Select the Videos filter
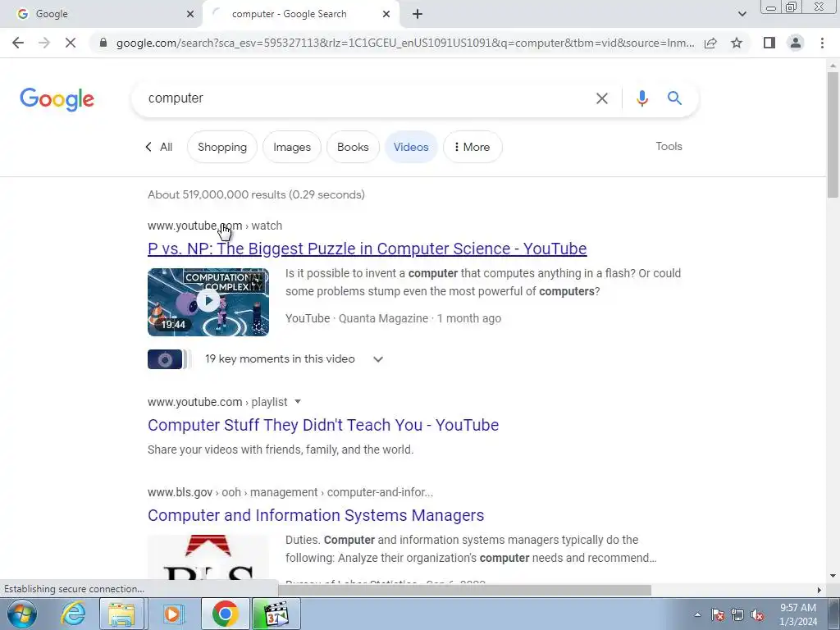This screenshot has width=840, height=630. point(411,147)
